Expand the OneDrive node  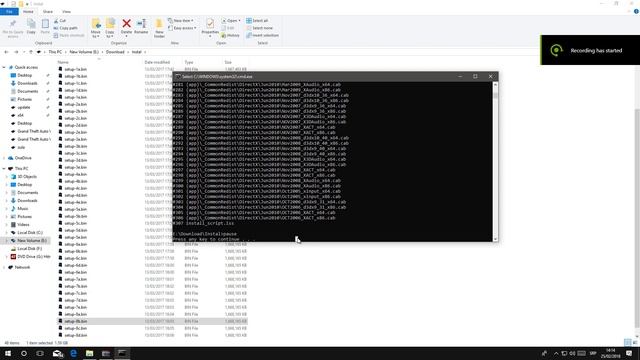4,158
